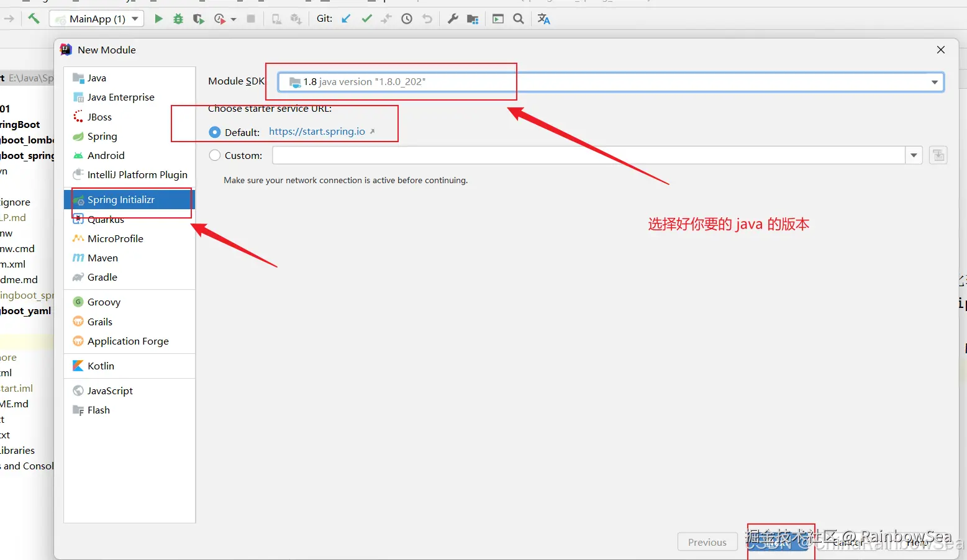Open MainApp (1) run configuration dropdown
967x560 pixels.
(96, 19)
